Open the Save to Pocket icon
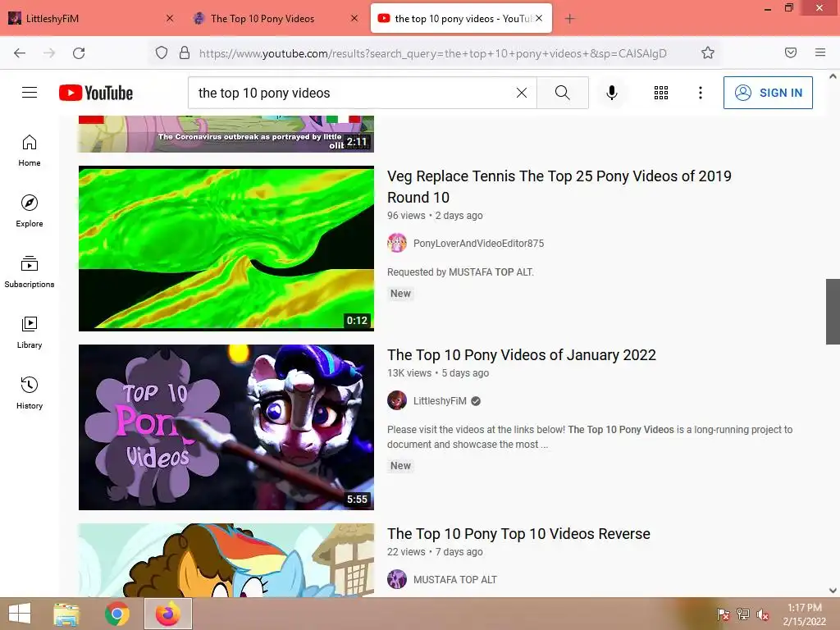 tap(791, 52)
